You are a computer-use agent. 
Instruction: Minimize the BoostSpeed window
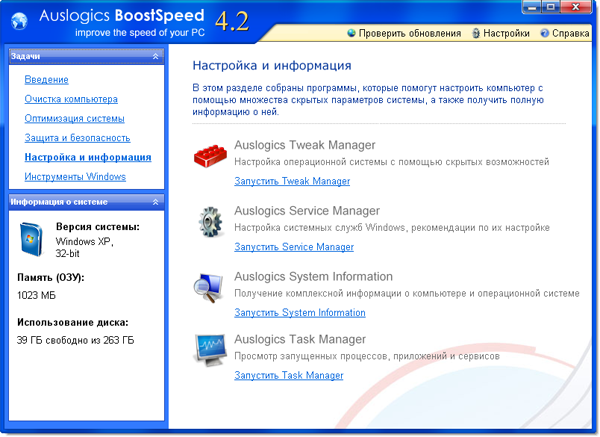pyautogui.click(x=532, y=7)
